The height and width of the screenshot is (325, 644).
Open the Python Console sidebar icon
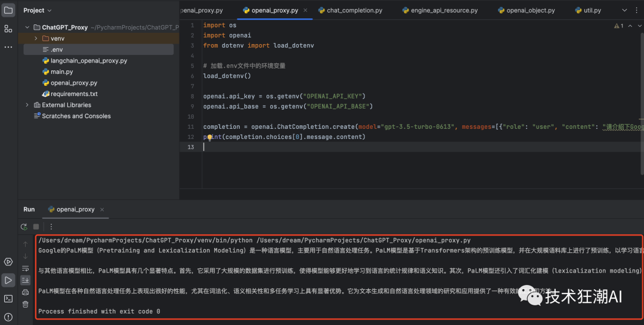pos(8,262)
